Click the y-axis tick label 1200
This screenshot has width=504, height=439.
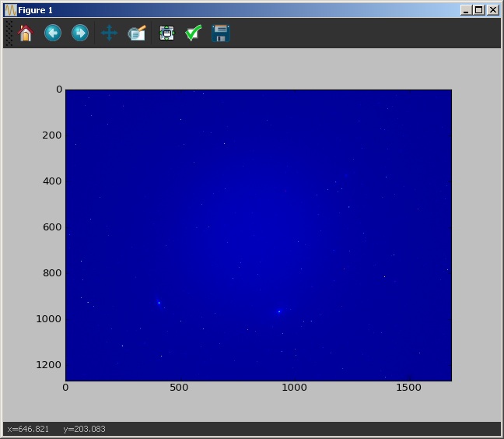coord(48,365)
